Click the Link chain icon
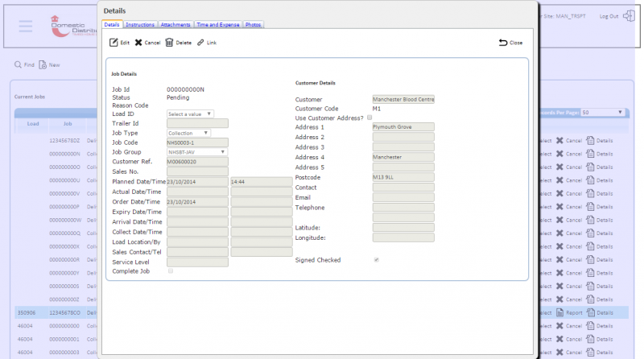This screenshot has height=359, width=644. [200, 43]
